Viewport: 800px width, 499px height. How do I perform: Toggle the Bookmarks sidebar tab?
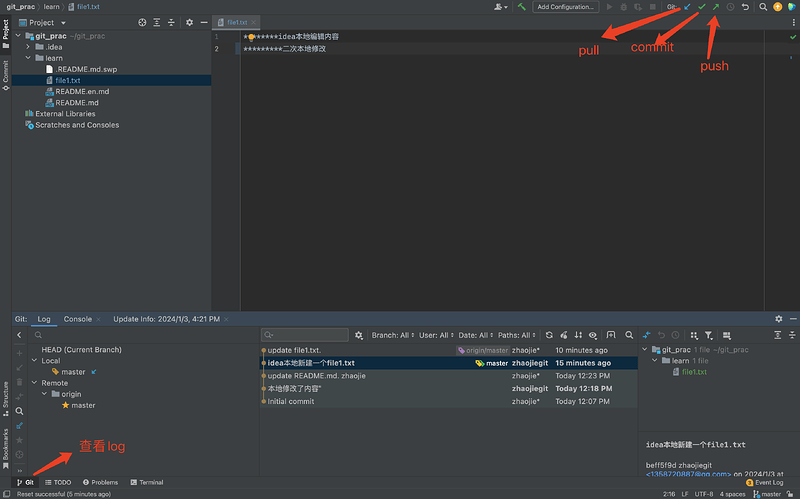coord(6,448)
